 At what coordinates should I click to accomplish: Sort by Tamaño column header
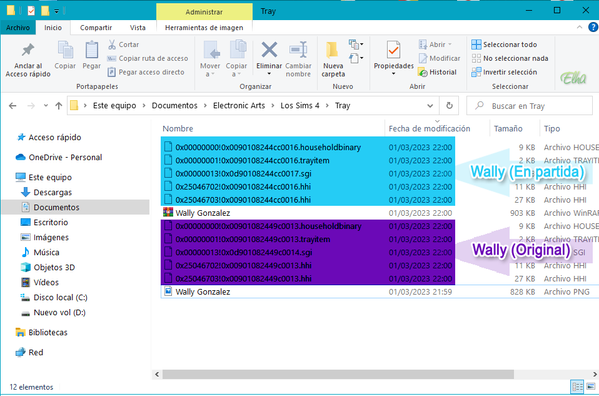508,129
